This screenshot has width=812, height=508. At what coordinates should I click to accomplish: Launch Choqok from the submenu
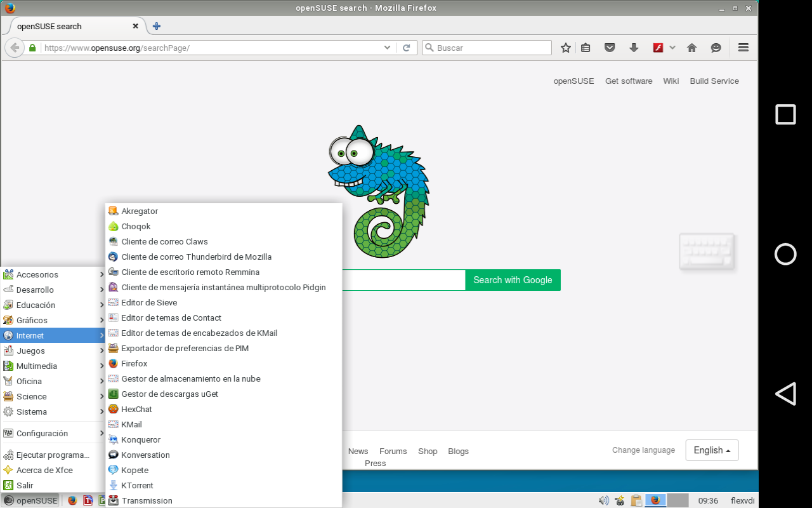tap(223, 226)
